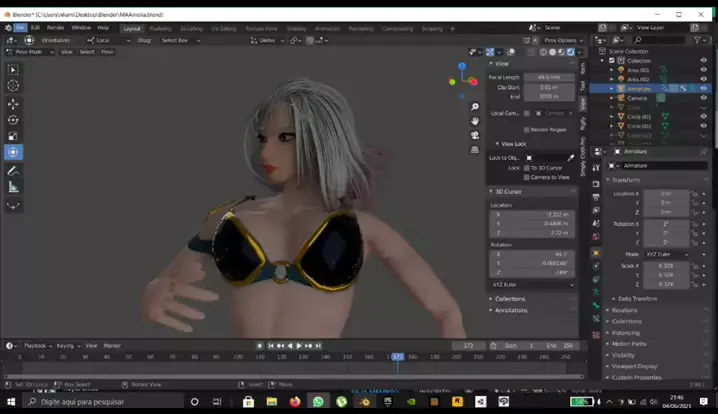Open the viewport Pose menu
This screenshot has height=414, width=718.
click(x=107, y=52)
